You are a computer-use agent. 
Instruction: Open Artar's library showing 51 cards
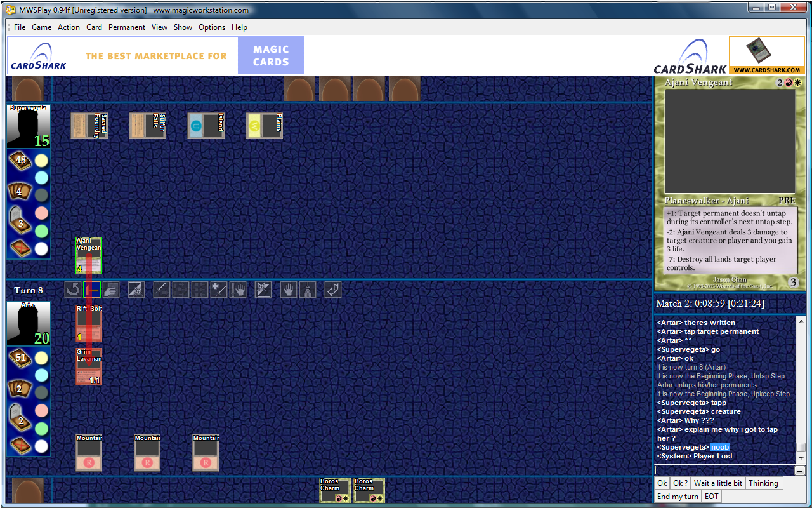click(x=20, y=358)
